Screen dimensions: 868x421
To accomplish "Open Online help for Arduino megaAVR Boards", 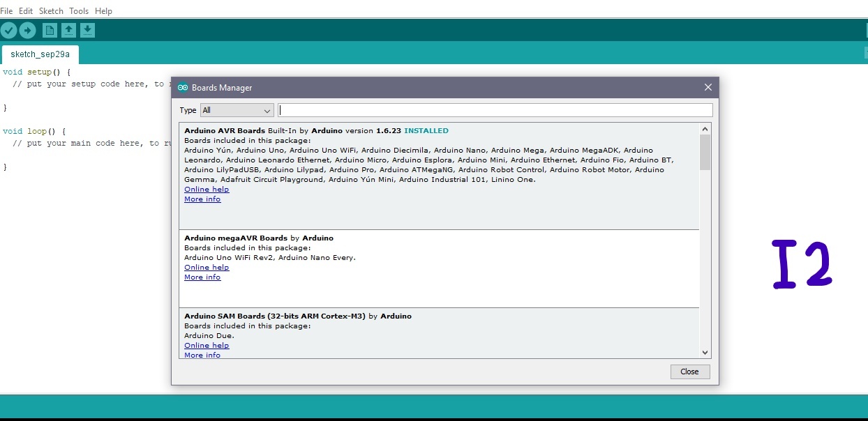I will (207, 268).
